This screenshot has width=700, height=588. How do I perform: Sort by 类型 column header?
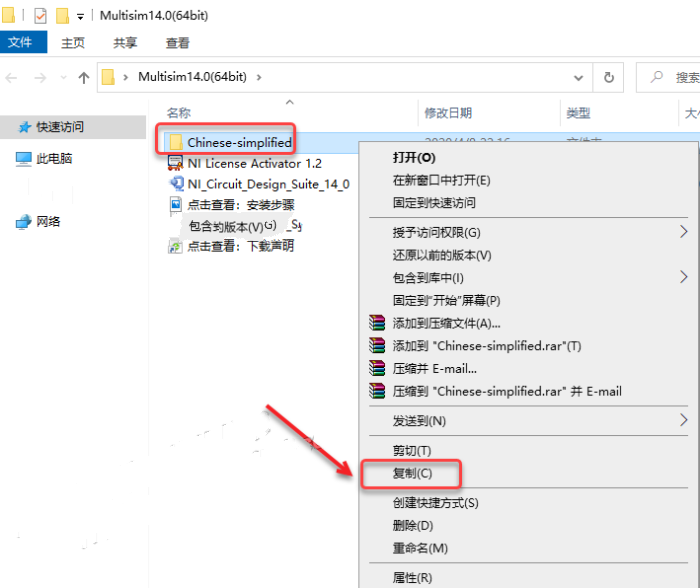578,113
